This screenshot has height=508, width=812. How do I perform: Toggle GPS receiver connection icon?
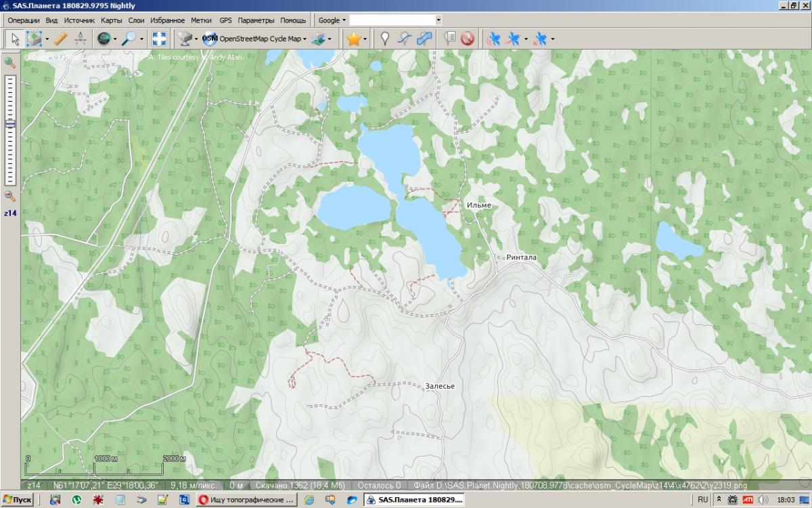pyautogui.click(x=494, y=39)
